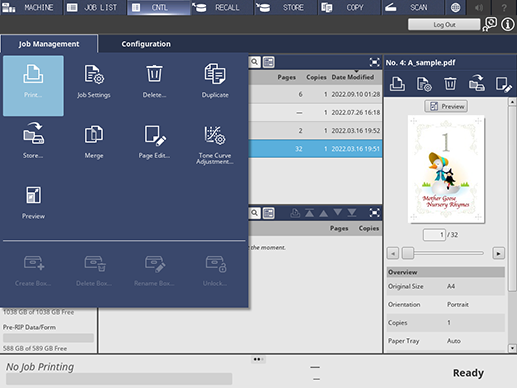Click the information icon beside Log Out
The height and width of the screenshot is (388, 517).
[507, 24]
